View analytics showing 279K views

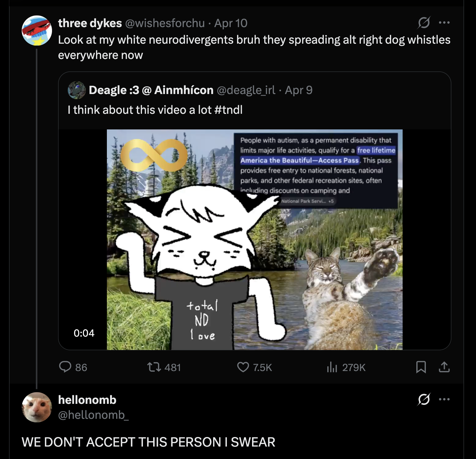[332, 367]
